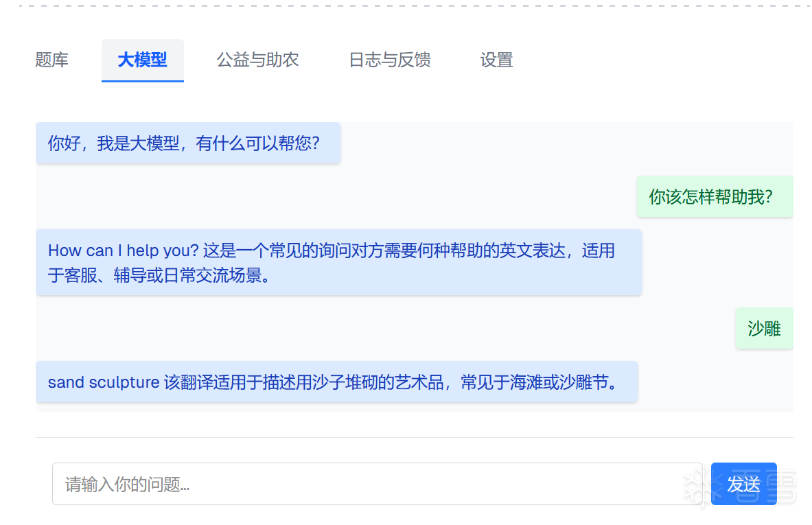812x525 pixels.
Task: Click the greeting bubble 你好，我是大模型
Action: tap(187, 143)
